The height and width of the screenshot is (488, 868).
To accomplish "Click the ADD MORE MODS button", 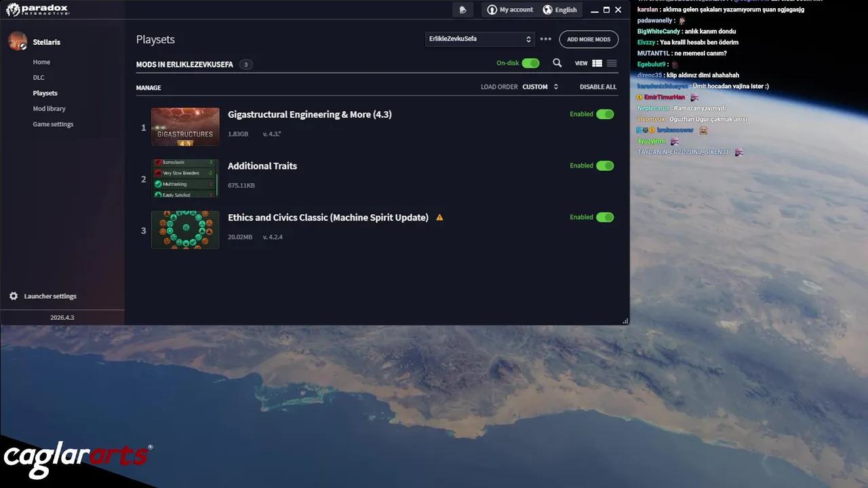I will 589,39.
